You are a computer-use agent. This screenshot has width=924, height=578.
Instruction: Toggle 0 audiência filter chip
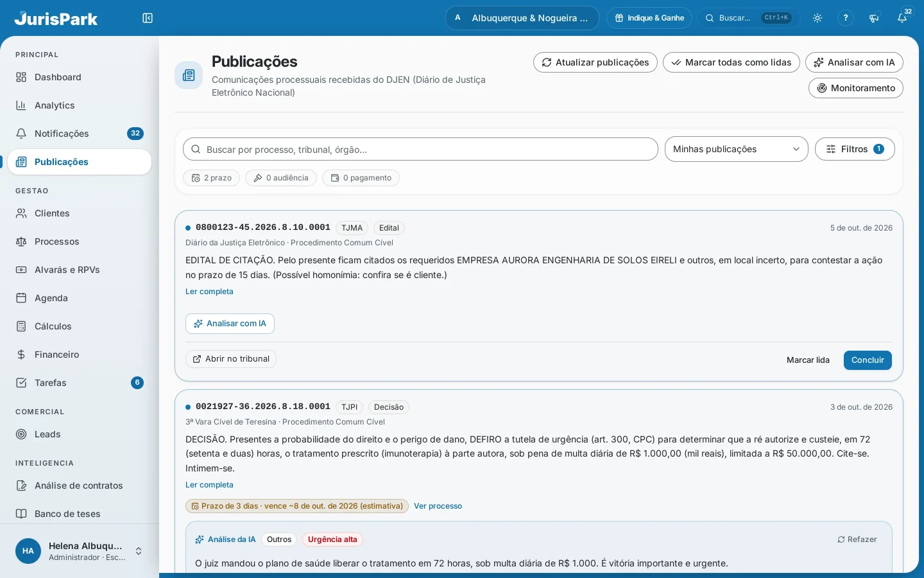click(x=281, y=178)
